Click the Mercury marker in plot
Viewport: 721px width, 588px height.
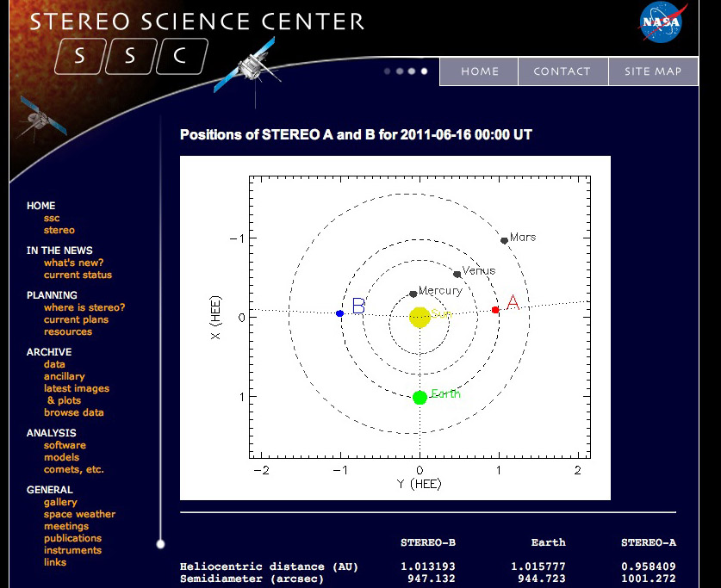[x=413, y=294]
